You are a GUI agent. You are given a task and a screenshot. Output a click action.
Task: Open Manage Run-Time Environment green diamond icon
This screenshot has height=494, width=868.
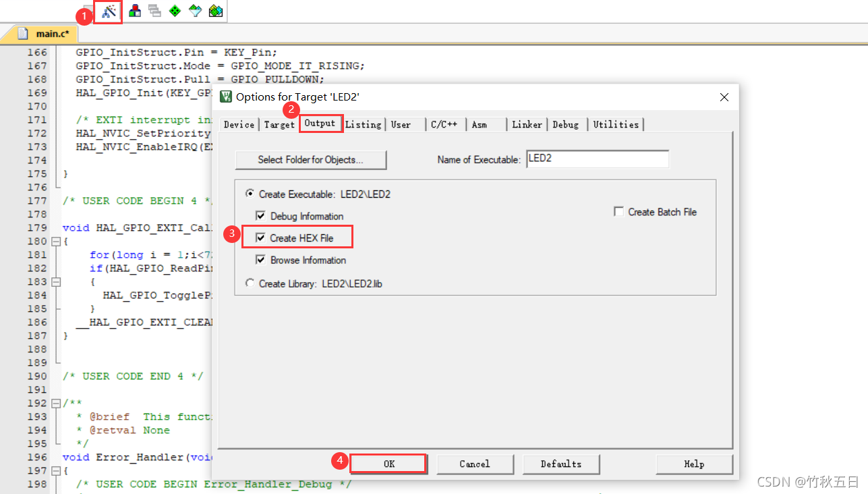tap(175, 11)
